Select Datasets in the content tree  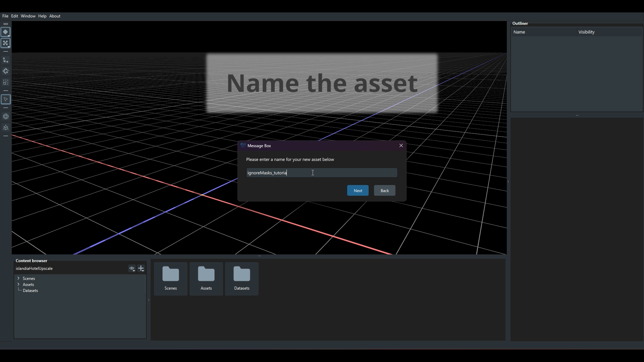pyautogui.click(x=30, y=291)
